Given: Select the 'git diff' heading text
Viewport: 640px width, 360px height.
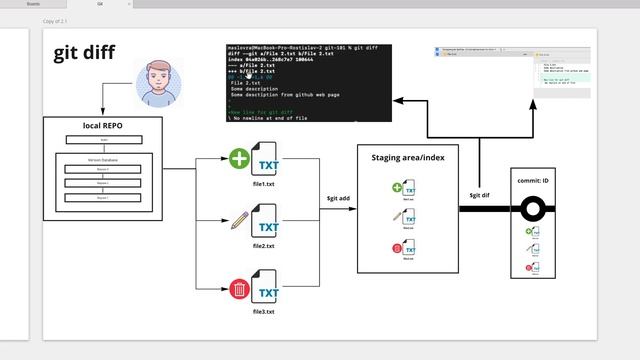Looking at the screenshot, I should point(84,53).
